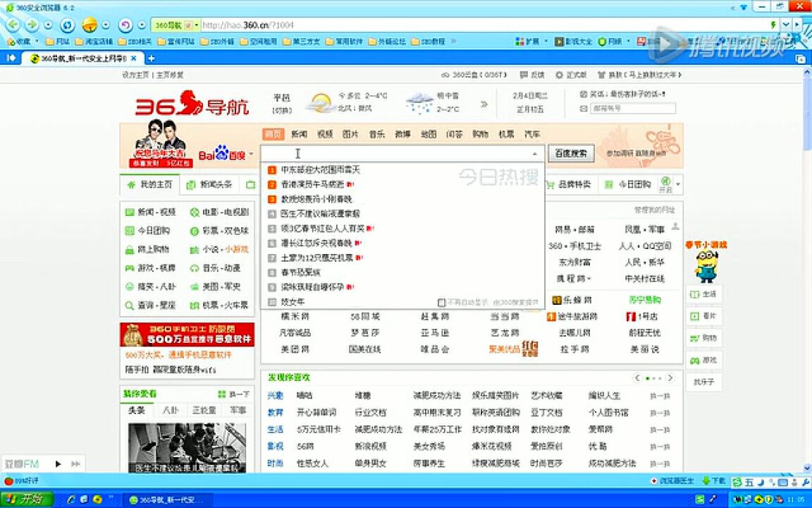Open the 网银 online banking icon
The width and height of the screenshot is (812, 508).
tap(610, 41)
